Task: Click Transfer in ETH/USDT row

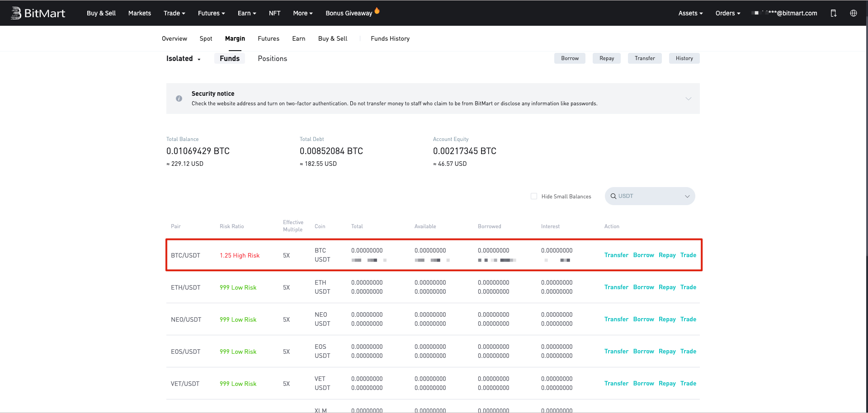Action: coord(616,287)
